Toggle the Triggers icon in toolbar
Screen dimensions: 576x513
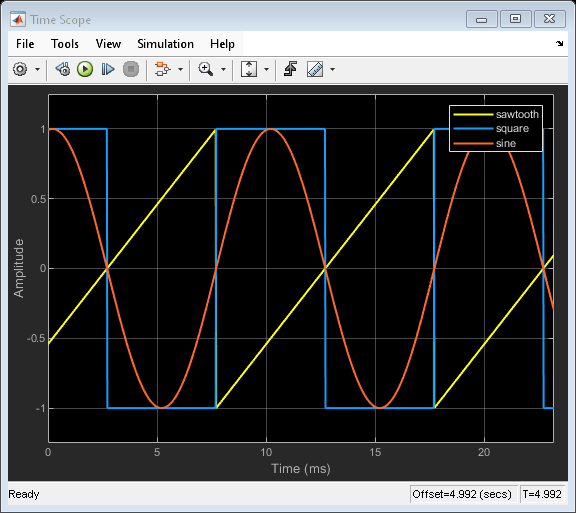291,69
